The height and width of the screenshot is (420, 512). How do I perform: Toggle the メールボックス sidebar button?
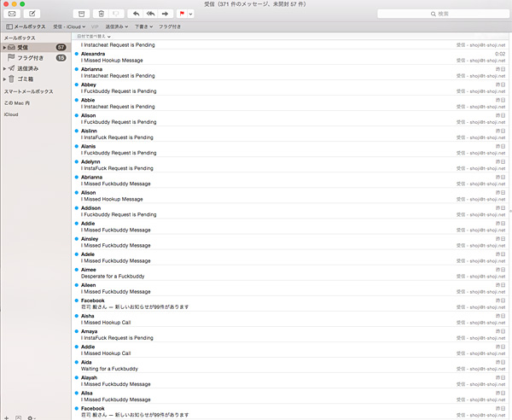tap(26, 26)
